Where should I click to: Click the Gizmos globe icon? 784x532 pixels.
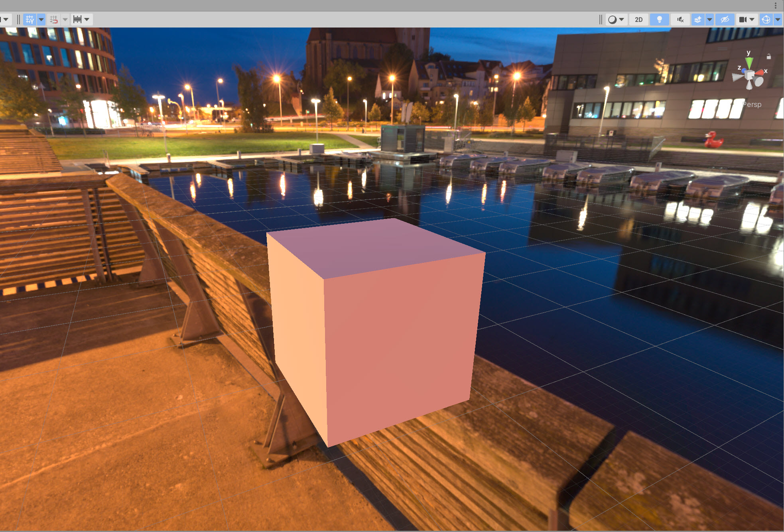pos(766,20)
